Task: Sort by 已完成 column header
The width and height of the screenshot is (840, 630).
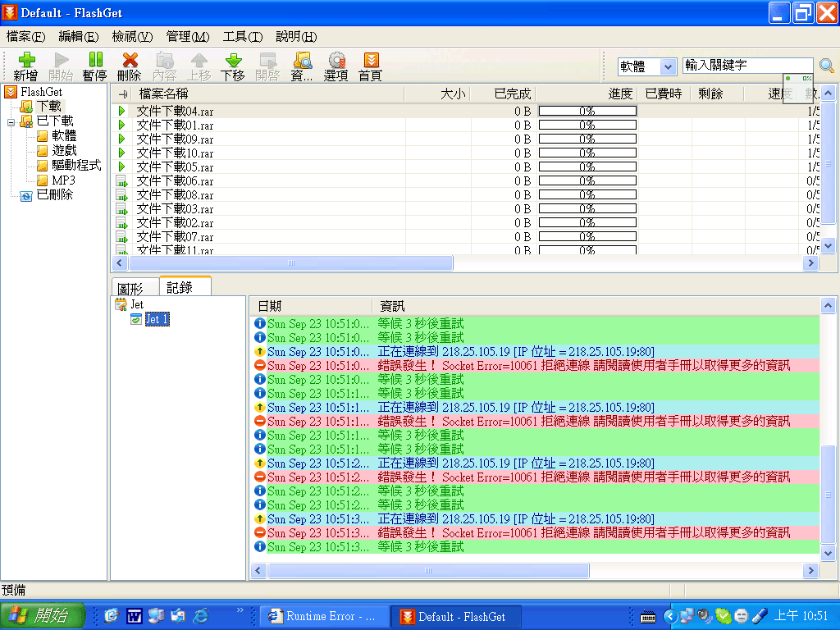Action: pyautogui.click(x=503, y=94)
